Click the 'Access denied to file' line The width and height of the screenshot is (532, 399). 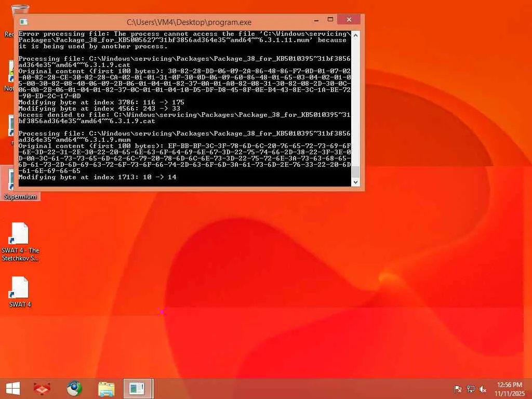pyautogui.click(x=184, y=115)
